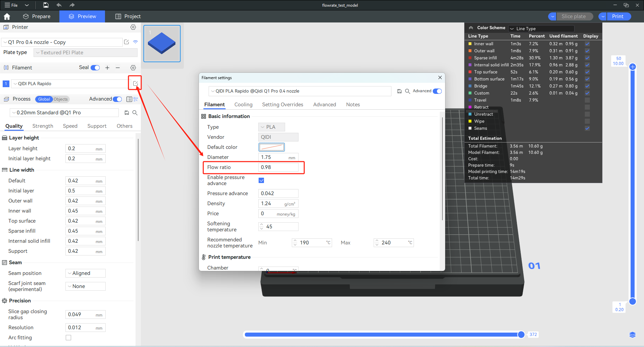644x347 pixels.
Task: Click search icon in Filament settings dialog
Action: pyautogui.click(x=408, y=91)
